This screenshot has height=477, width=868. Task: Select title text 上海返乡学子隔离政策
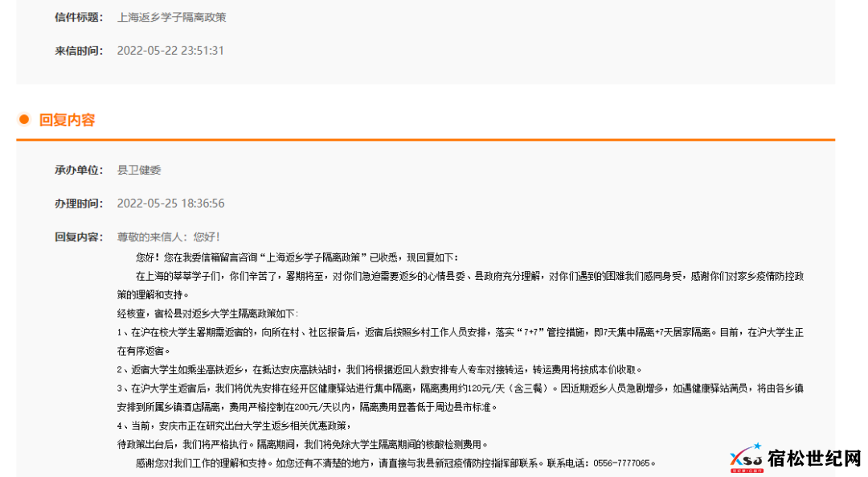[x=172, y=17]
